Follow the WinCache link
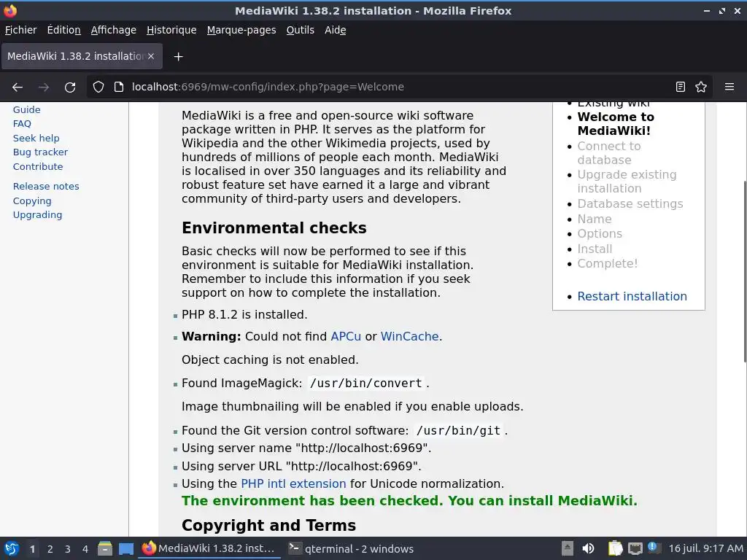The width and height of the screenshot is (747, 560). (410, 336)
